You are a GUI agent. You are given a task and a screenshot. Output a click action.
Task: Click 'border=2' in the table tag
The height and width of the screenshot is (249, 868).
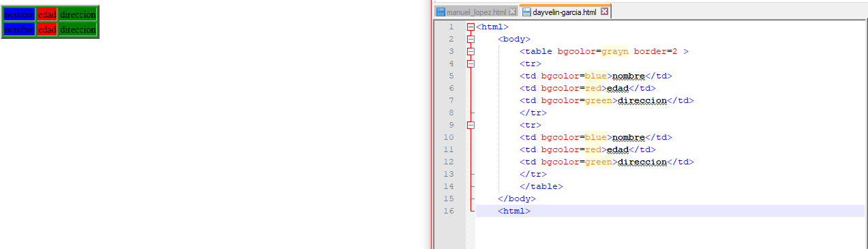pos(655,51)
